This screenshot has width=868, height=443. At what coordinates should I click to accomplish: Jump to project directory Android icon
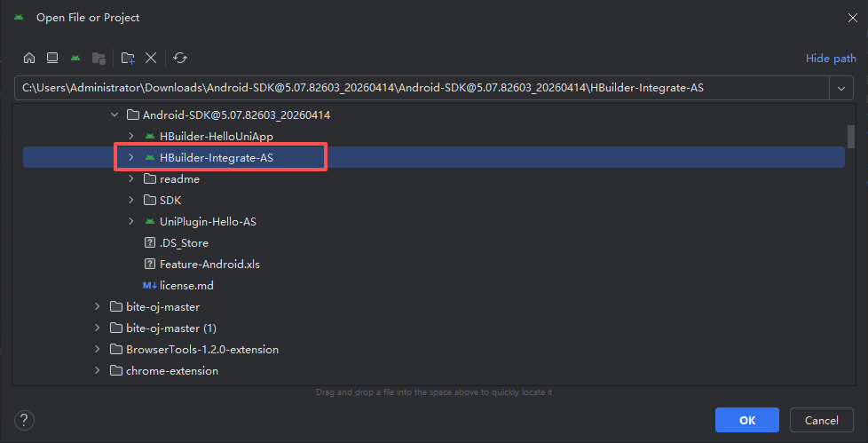75,58
